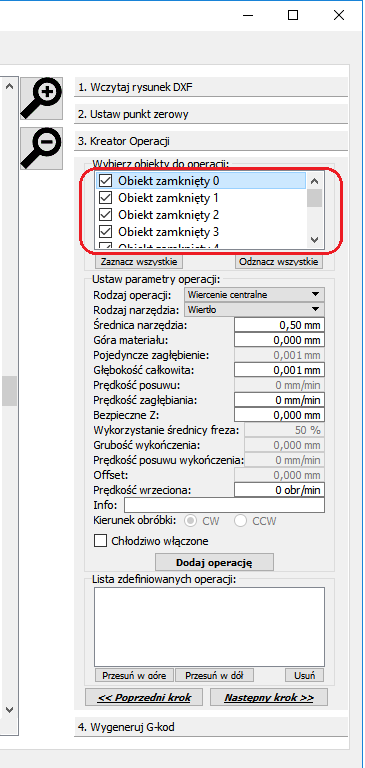Click the left pane scroll-down arrow
Viewport: 365px width, 768px height.
pyautogui.click(x=9, y=709)
